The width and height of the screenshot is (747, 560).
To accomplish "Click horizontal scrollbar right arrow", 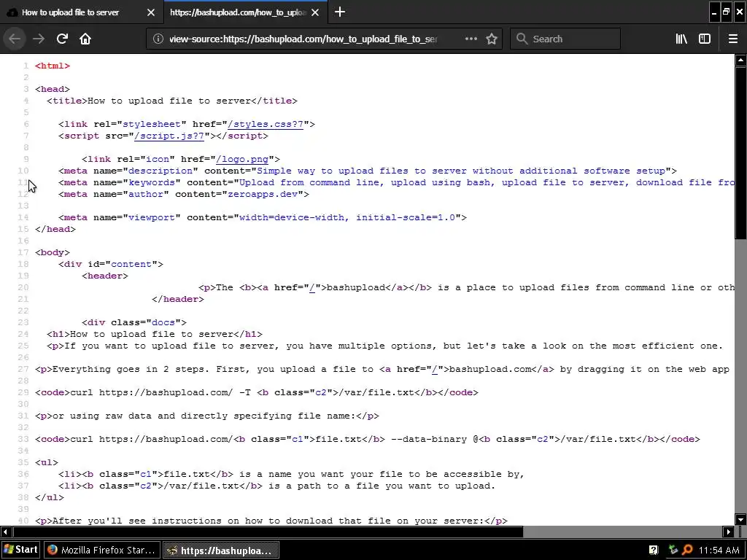I will pos(729,532).
